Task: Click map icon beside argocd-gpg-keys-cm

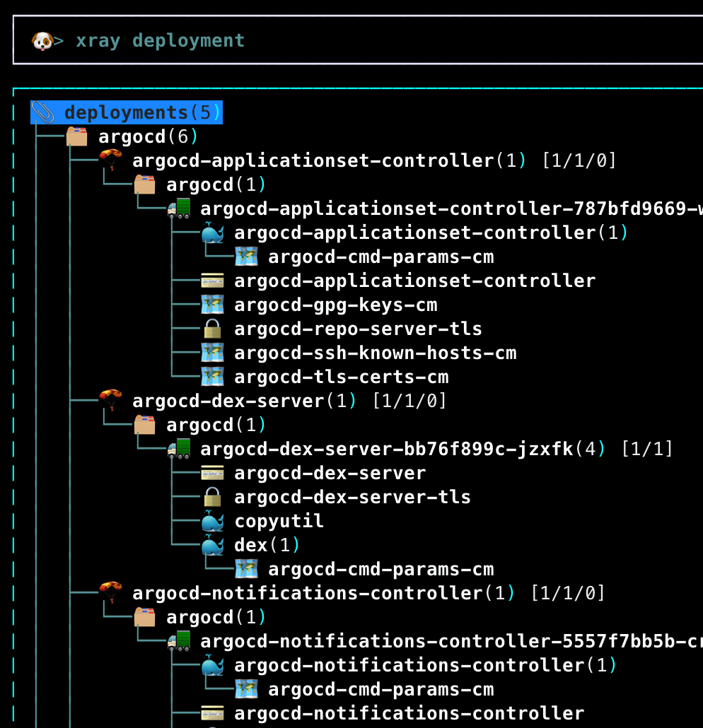Action: pyautogui.click(x=212, y=305)
